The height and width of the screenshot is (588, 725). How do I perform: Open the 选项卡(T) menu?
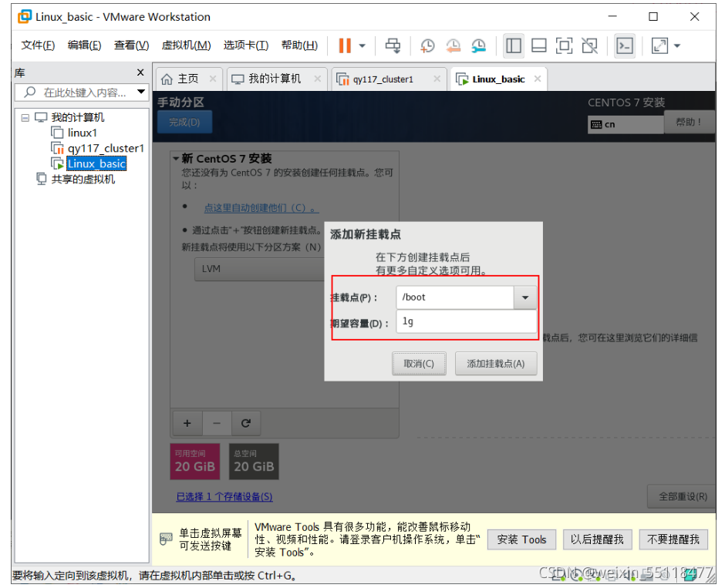coord(246,45)
